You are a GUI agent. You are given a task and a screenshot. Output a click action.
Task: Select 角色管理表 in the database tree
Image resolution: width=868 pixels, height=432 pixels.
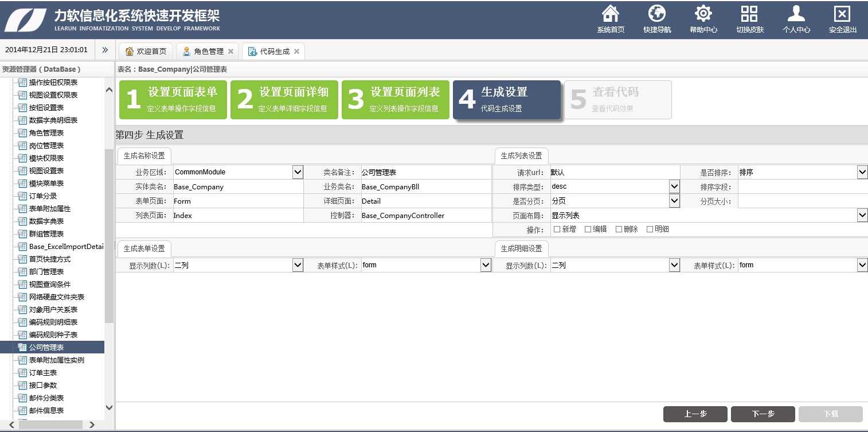(46, 133)
